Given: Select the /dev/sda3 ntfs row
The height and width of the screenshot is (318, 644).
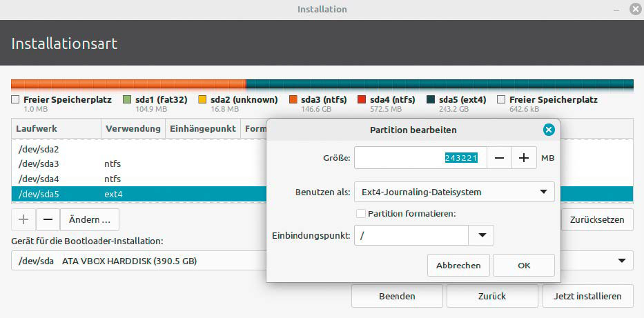Looking at the screenshot, I should [x=139, y=164].
